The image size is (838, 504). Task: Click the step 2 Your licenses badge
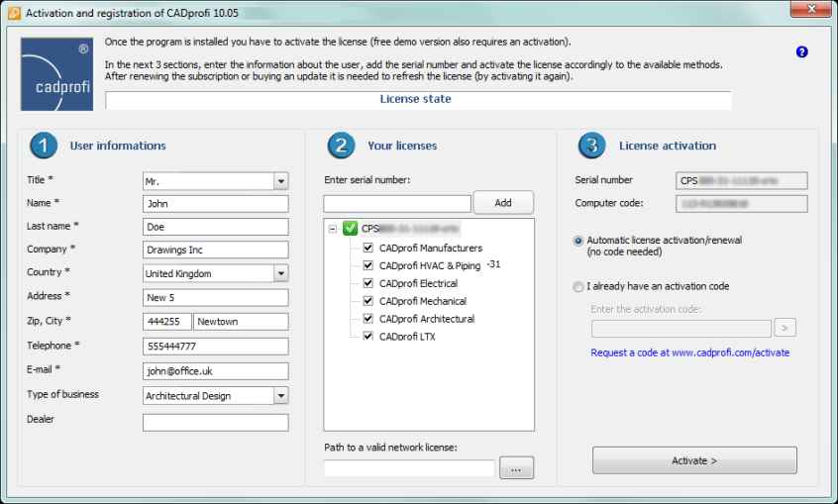[x=340, y=146]
